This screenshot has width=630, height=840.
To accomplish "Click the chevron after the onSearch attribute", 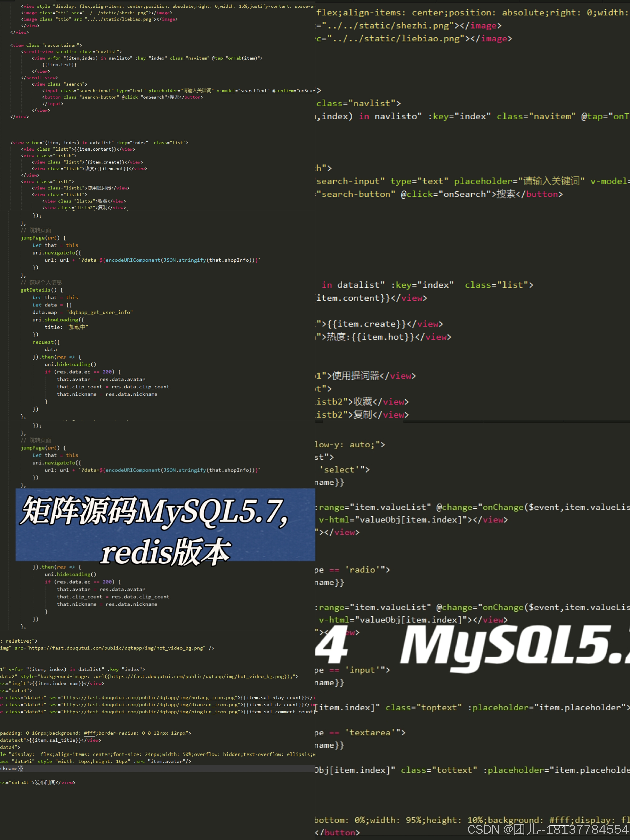I will (319, 90).
